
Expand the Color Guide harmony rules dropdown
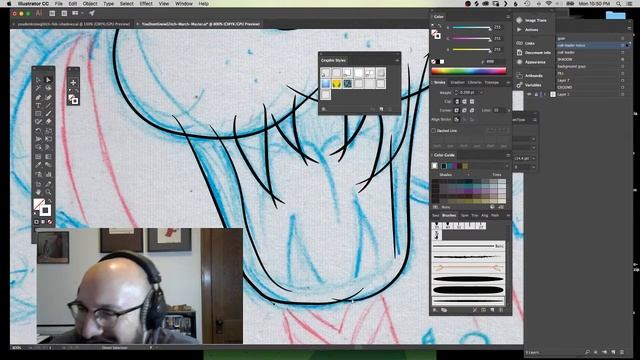coord(507,166)
